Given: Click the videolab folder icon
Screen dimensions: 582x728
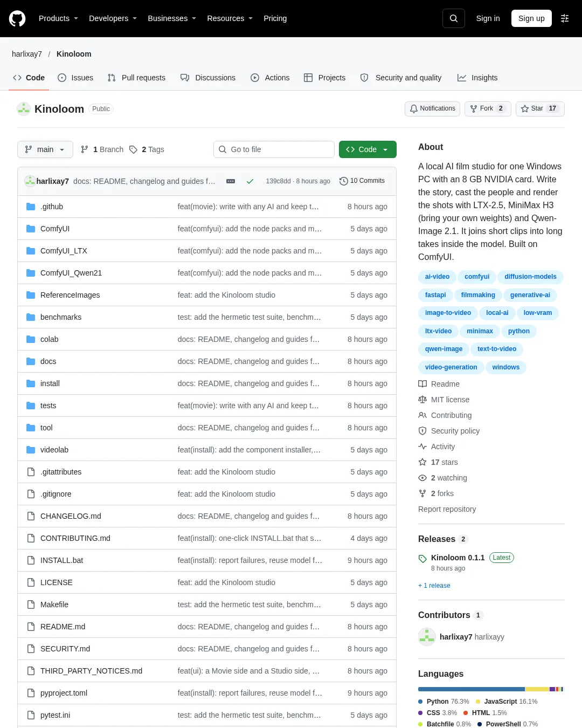Looking at the screenshot, I should point(31,450).
